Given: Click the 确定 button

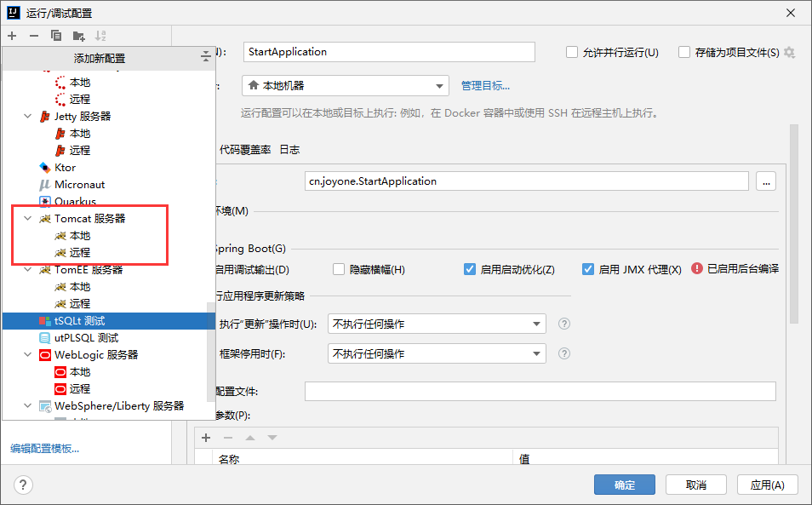Looking at the screenshot, I should 625,485.
